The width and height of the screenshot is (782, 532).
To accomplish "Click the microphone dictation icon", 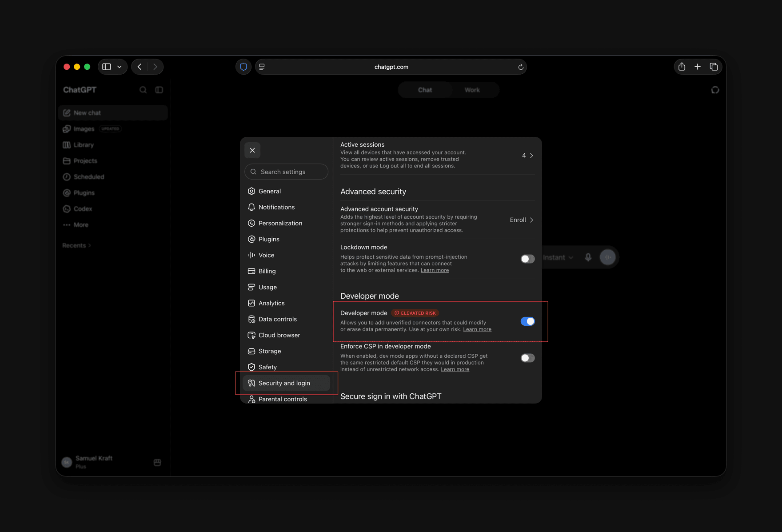I will coord(588,257).
